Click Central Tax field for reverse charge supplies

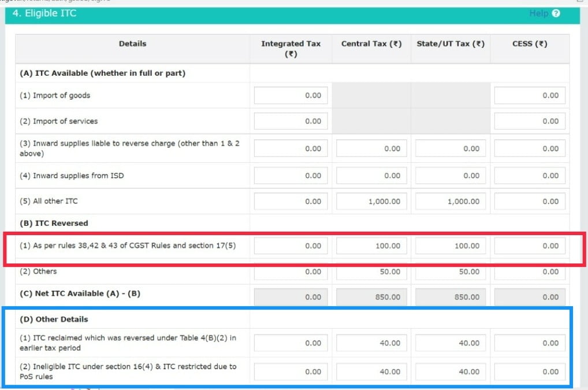click(370, 148)
